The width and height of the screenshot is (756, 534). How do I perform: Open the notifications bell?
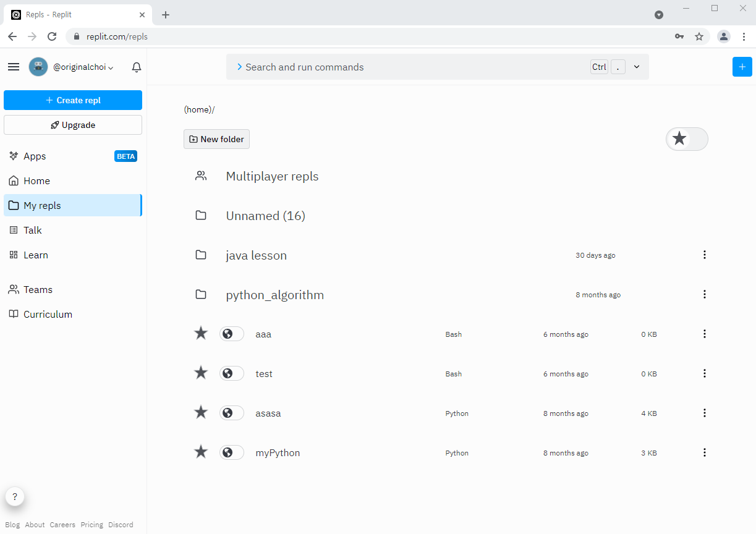[x=137, y=67]
